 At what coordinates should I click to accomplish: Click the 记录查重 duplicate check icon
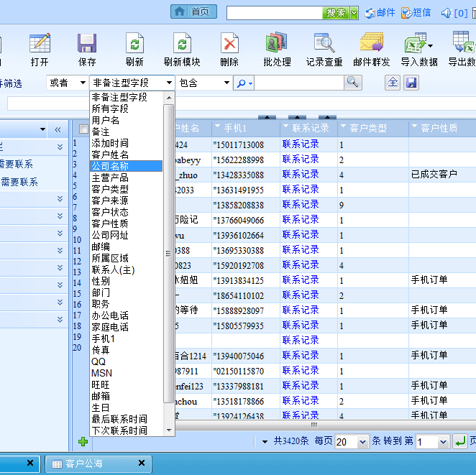[x=324, y=44]
